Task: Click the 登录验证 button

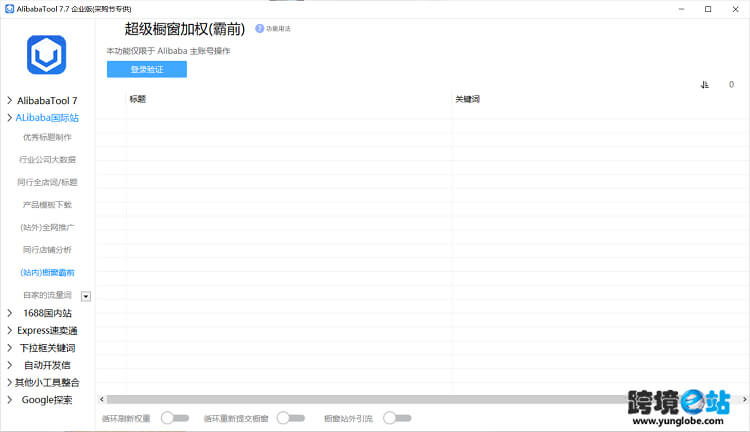Action: [x=147, y=69]
